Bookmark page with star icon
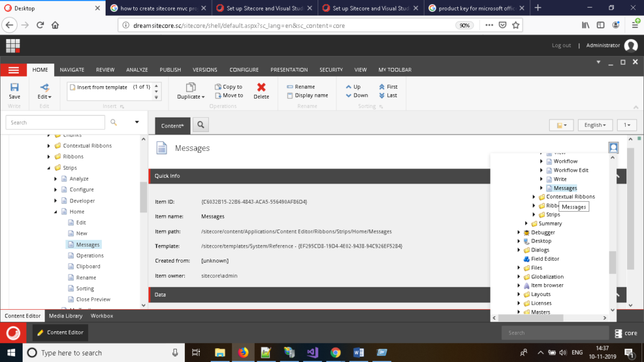Viewport: 644px width, 362px height. coord(516,25)
